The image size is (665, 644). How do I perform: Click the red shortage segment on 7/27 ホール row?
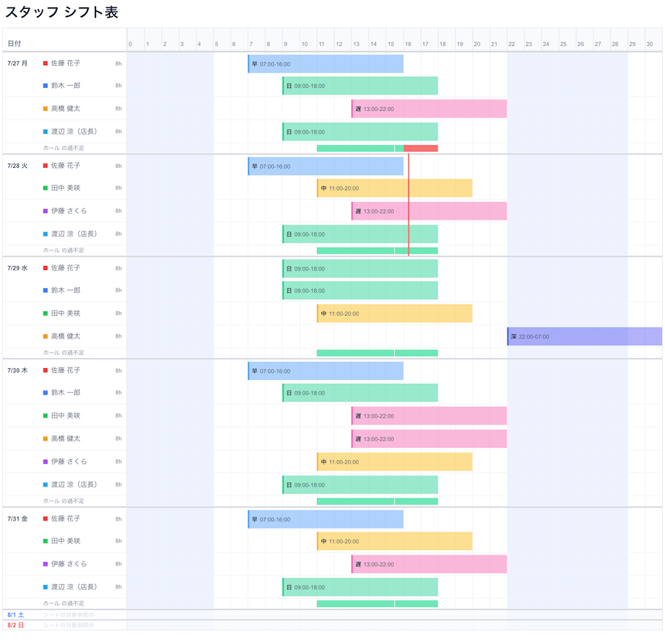[x=420, y=148]
